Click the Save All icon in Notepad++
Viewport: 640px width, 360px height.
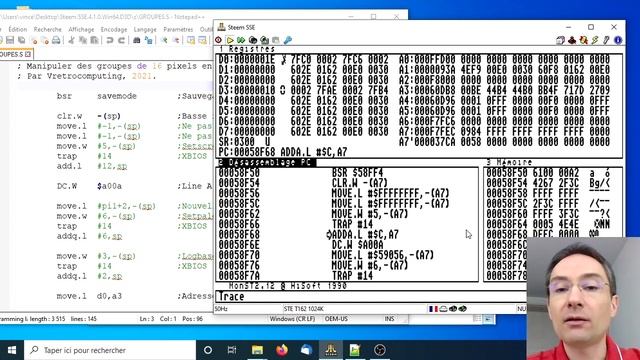point(22,40)
